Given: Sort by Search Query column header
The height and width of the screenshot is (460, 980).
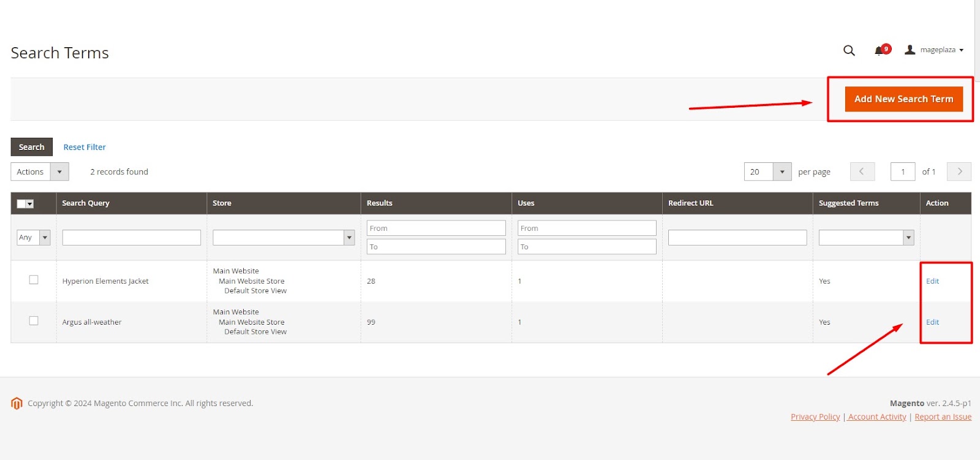Looking at the screenshot, I should coord(86,203).
